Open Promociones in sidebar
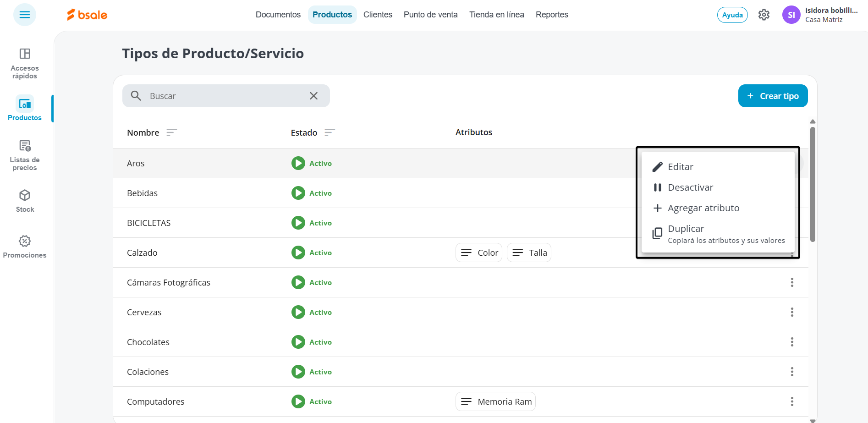868x423 pixels. pos(25,247)
